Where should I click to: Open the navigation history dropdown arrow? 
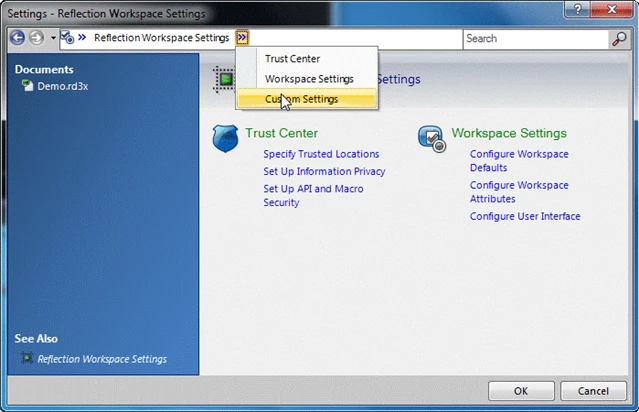click(x=53, y=38)
